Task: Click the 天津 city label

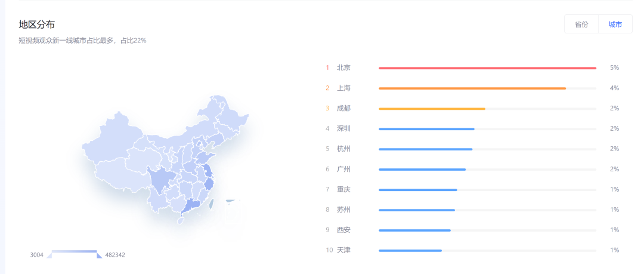Action: [x=343, y=250]
